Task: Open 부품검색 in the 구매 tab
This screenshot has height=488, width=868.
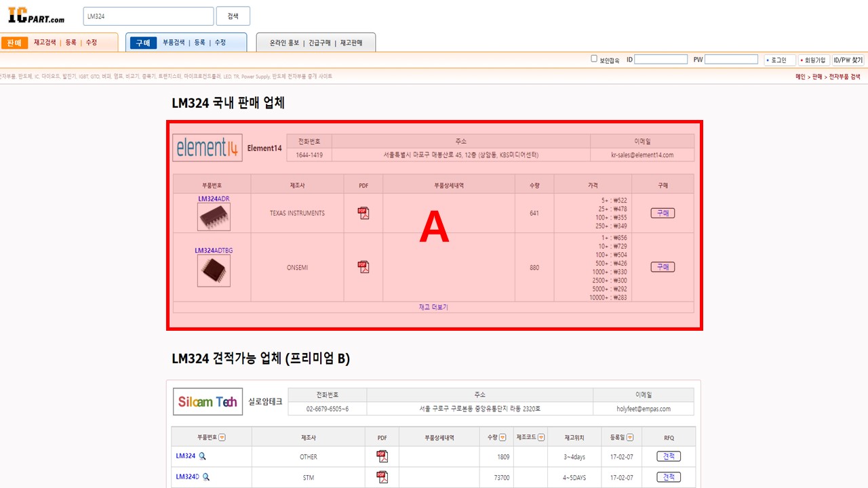Action: click(x=174, y=43)
